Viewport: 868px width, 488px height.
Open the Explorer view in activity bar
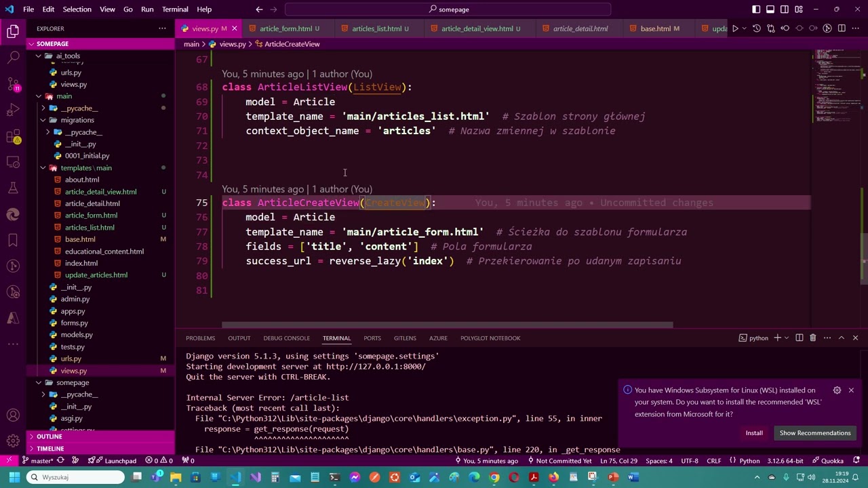(x=13, y=31)
